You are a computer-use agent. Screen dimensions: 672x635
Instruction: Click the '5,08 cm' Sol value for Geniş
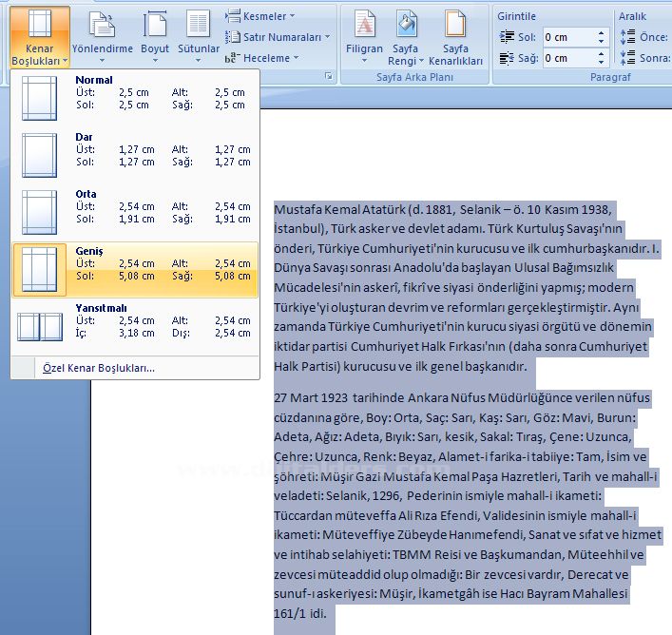(x=136, y=276)
